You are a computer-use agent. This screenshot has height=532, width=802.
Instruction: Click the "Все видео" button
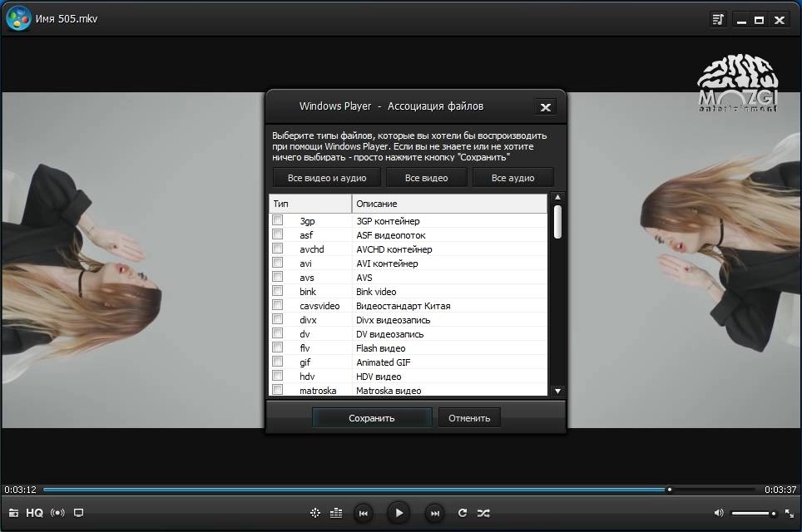tap(427, 178)
